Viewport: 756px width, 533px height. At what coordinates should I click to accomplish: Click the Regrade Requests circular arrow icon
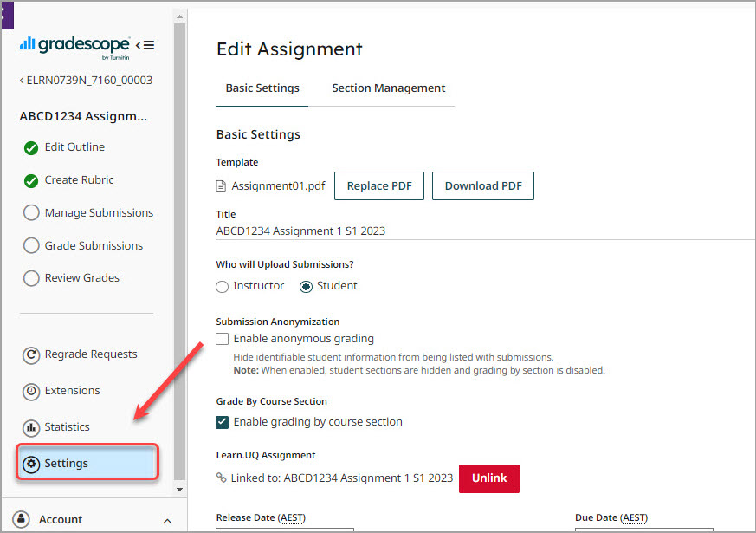click(x=31, y=354)
